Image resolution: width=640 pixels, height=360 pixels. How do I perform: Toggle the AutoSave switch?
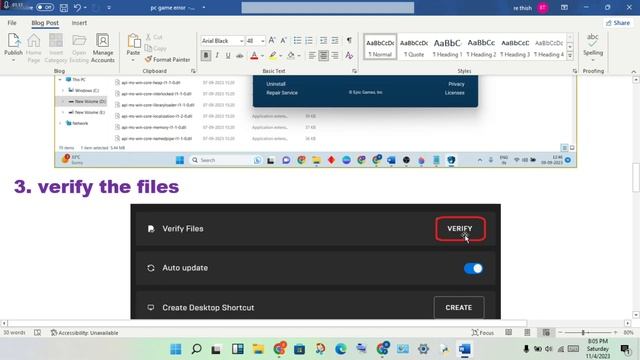pyautogui.click(x=44, y=7)
